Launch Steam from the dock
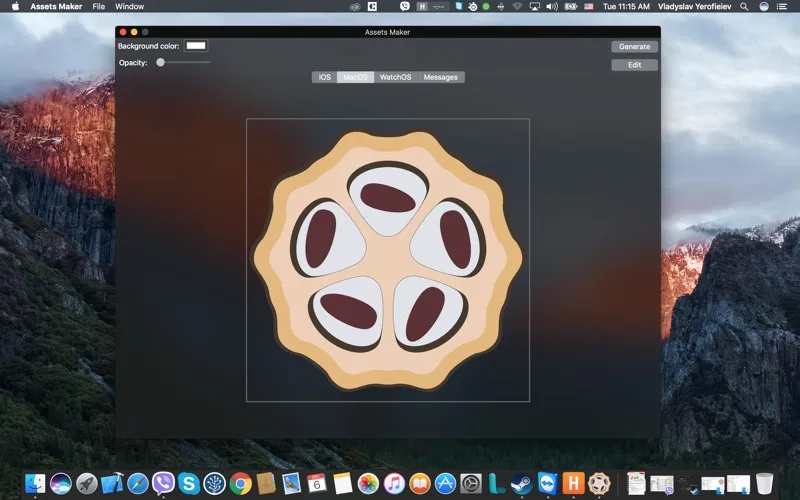The width and height of the screenshot is (800, 500). [x=521, y=484]
